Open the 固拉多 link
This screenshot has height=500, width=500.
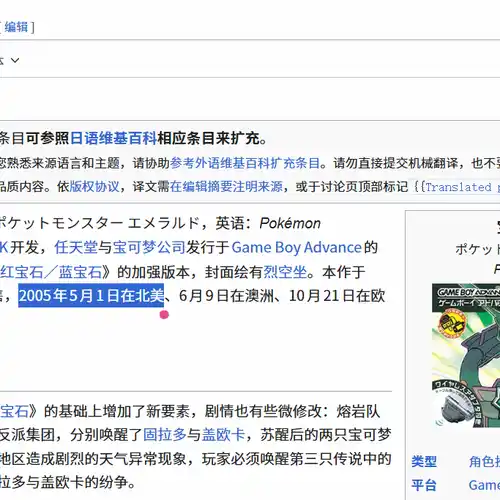click(165, 435)
